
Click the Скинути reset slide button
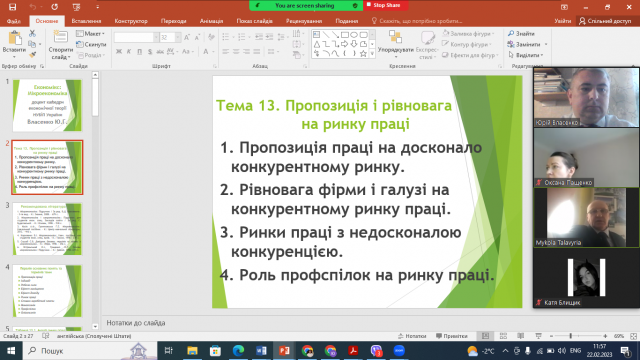91,44
